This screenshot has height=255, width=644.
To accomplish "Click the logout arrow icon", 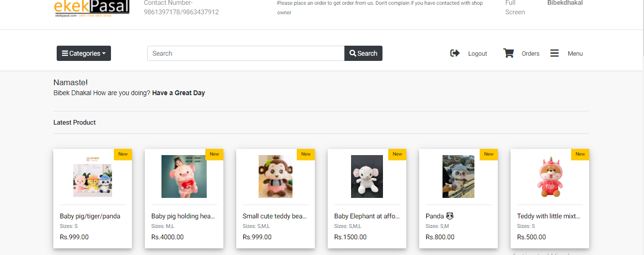I will pos(455,53).
